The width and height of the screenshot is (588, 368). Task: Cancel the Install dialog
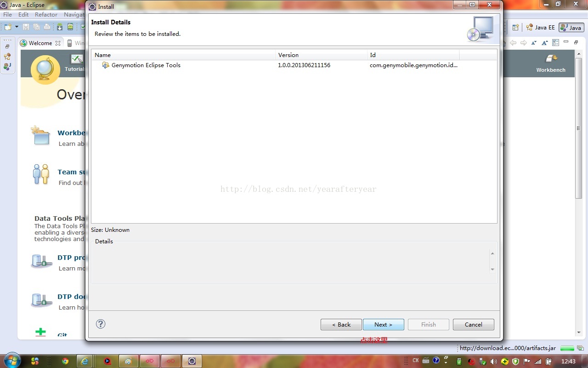[474, 324]
